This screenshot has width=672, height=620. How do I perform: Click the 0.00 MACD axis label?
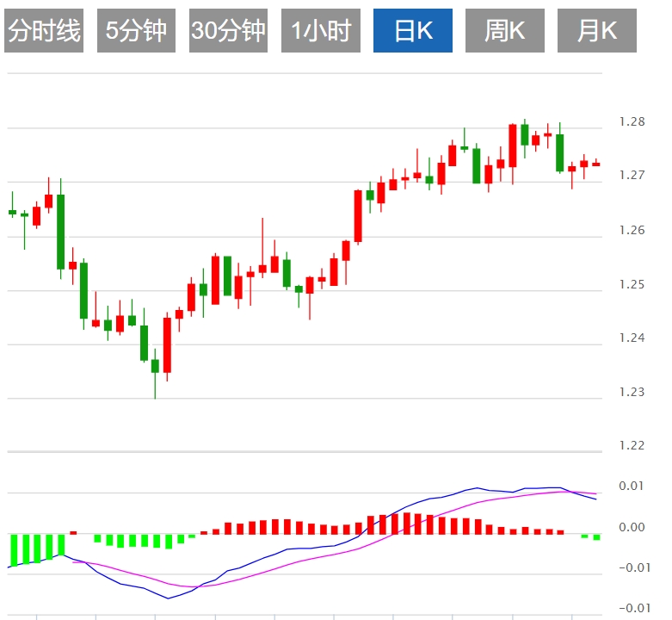pyautogui.click(x=633, y=528)
